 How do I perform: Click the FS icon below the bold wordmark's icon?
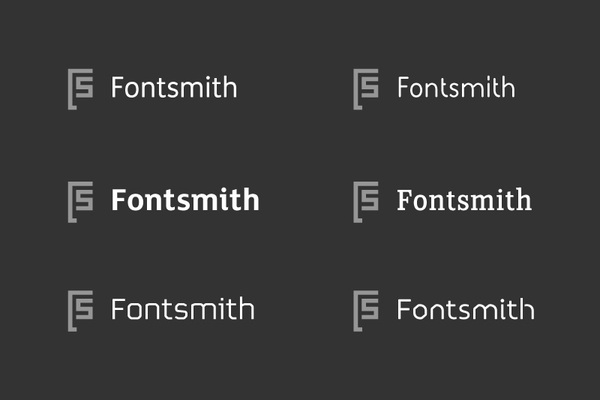79,310
